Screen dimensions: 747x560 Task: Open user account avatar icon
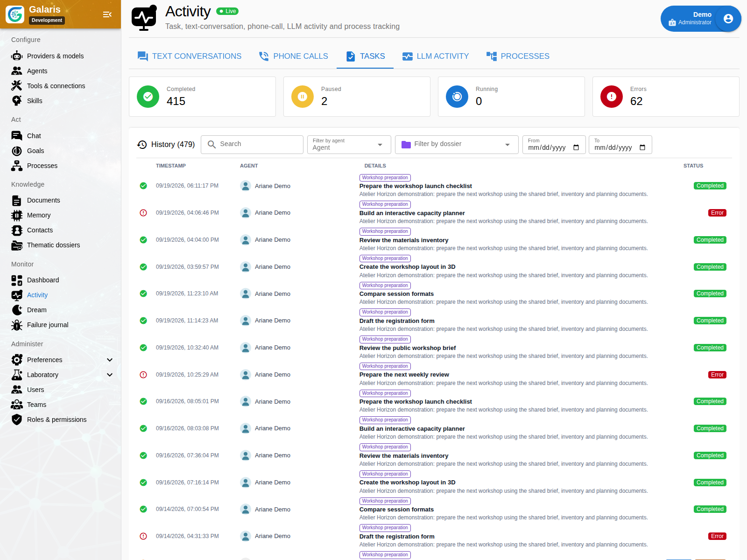pyautogui.click(x=728, y=19)
